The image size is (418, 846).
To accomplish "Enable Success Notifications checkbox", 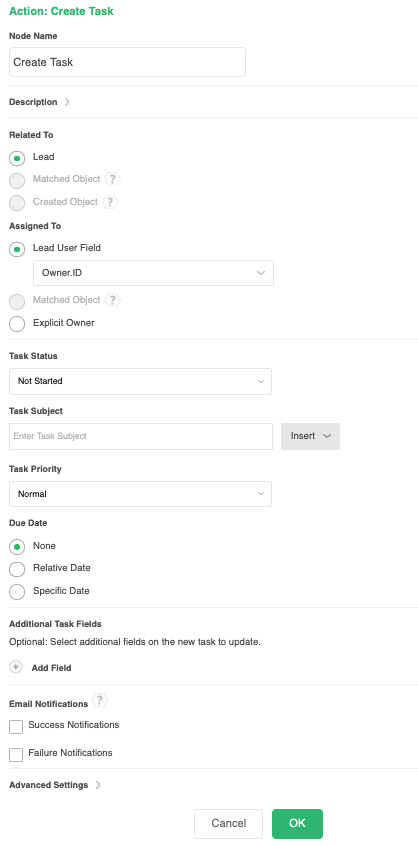I will 16,727.
